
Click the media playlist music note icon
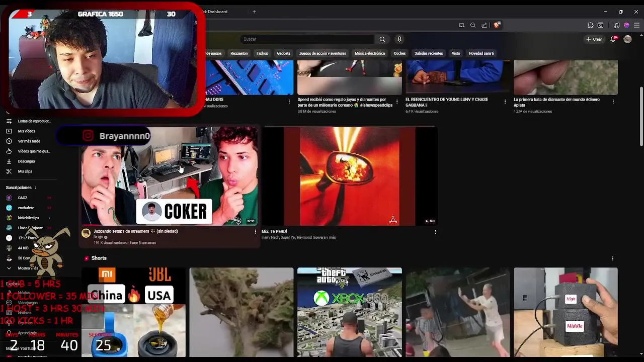tap(617, 25)
